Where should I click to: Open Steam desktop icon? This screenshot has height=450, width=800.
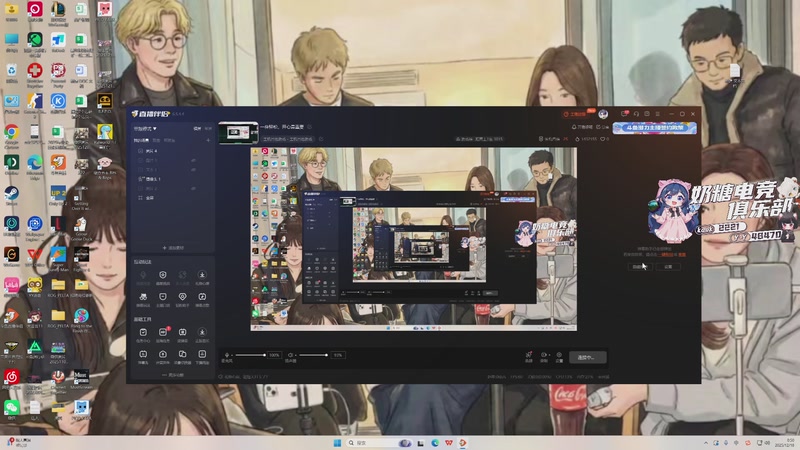click(11, 196)
